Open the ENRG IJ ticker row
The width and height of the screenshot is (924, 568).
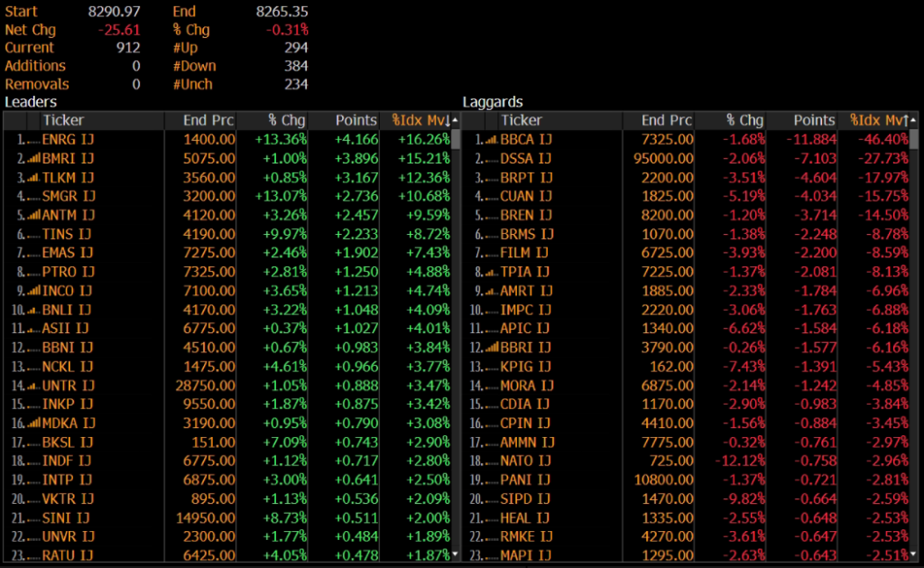click(x=68, y=140)
